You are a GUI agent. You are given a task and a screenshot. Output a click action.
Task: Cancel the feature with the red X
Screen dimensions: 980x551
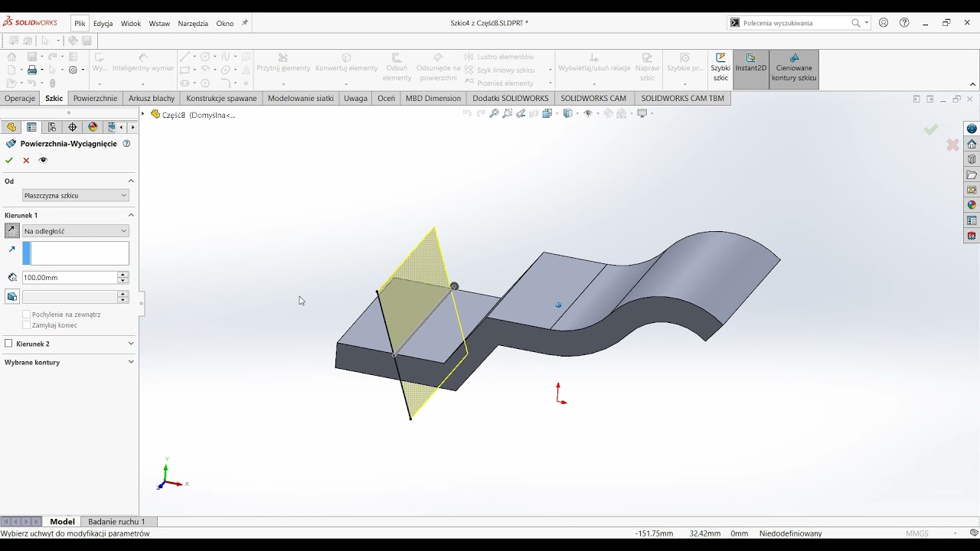click(x=26, y=161)
